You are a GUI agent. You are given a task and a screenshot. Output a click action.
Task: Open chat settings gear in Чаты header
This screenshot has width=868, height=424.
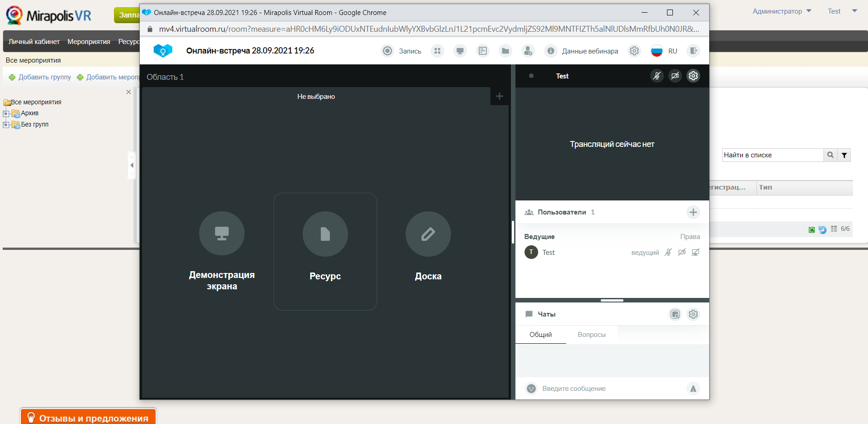(693, 314)
